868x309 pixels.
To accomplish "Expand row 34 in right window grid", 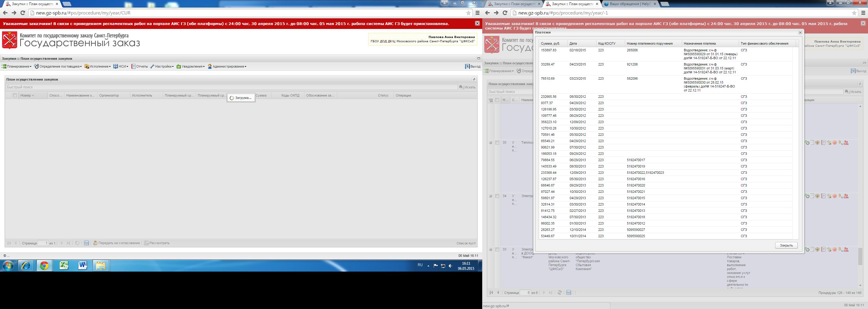I will (491, 196).
